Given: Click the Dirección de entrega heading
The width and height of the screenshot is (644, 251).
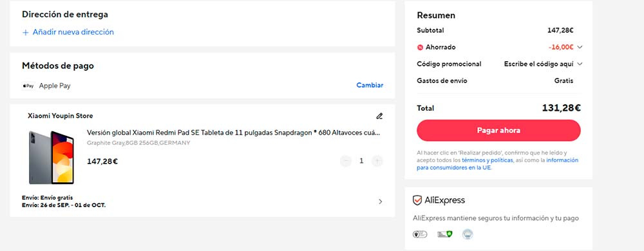Looking at the screenshot, I should pyautogui.click(x=65, y=14).
